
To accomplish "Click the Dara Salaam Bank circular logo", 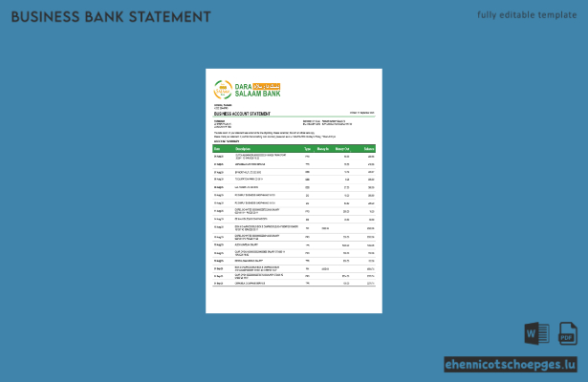I will pyautogui.click(x=223, y=90).
